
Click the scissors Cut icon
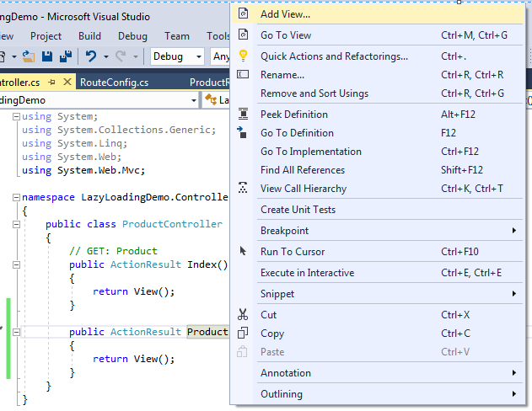click(x=243, y=314)
